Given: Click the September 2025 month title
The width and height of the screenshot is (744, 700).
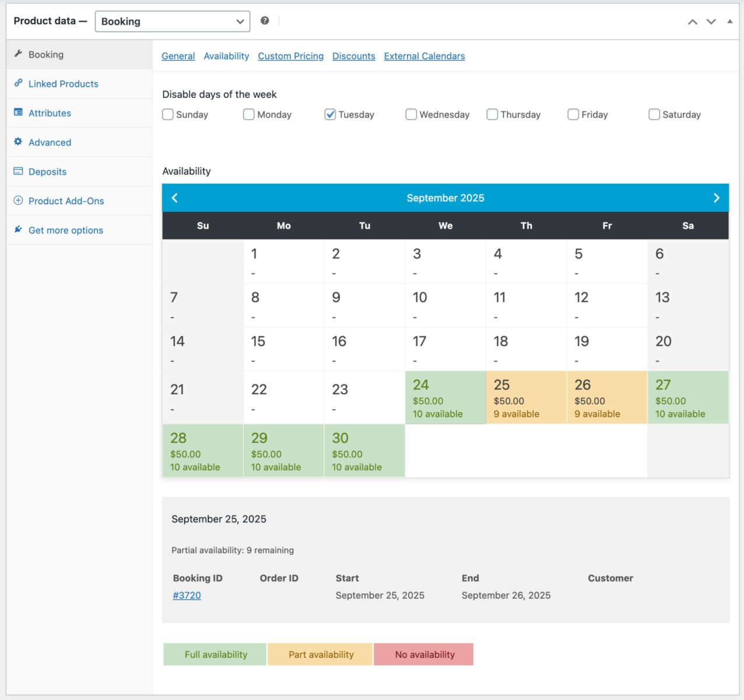Looking at the screenshot, I should pyautogui.click(x=445, y=198).
